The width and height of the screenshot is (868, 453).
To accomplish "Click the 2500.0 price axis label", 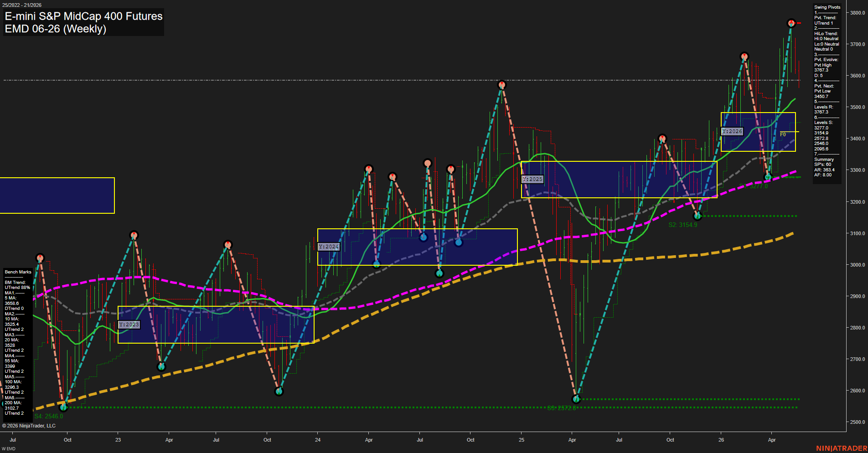I will (x=857, y=422).
